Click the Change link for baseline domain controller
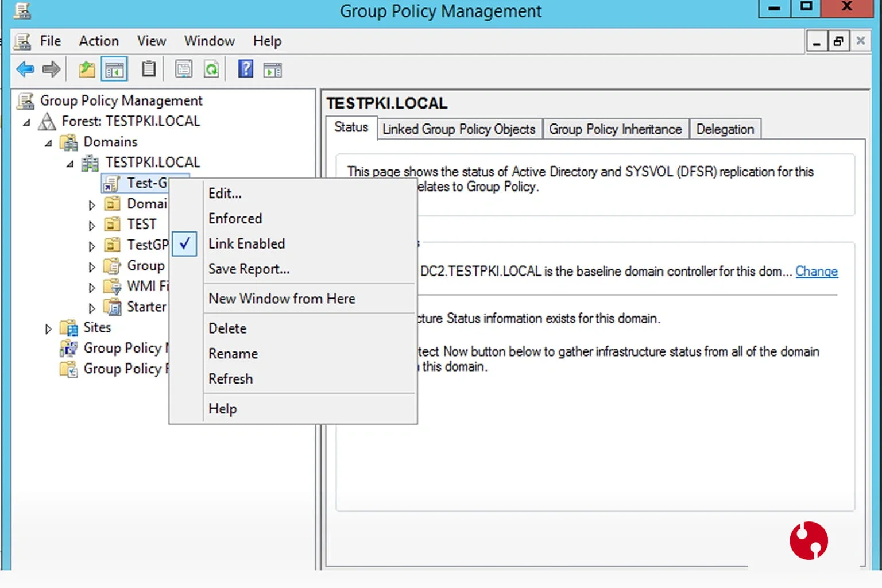The image size is (882, 588). coord(817,272)
